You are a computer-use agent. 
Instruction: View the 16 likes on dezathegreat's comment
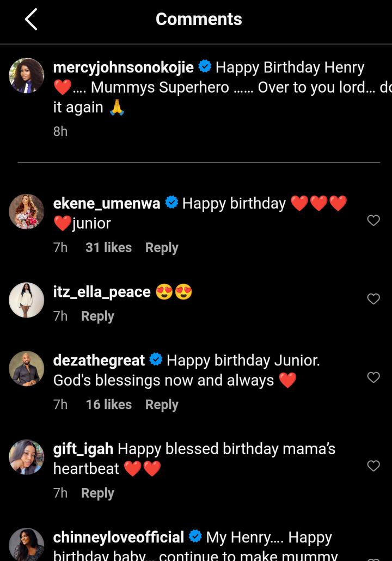[108, 404]
